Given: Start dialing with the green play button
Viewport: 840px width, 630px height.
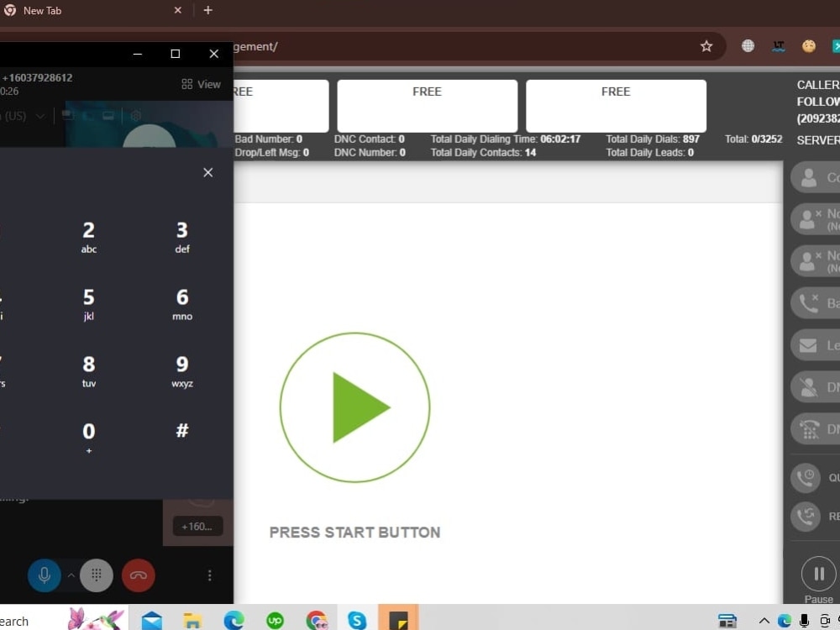Looking at the screenshot, I should [354, 407].
